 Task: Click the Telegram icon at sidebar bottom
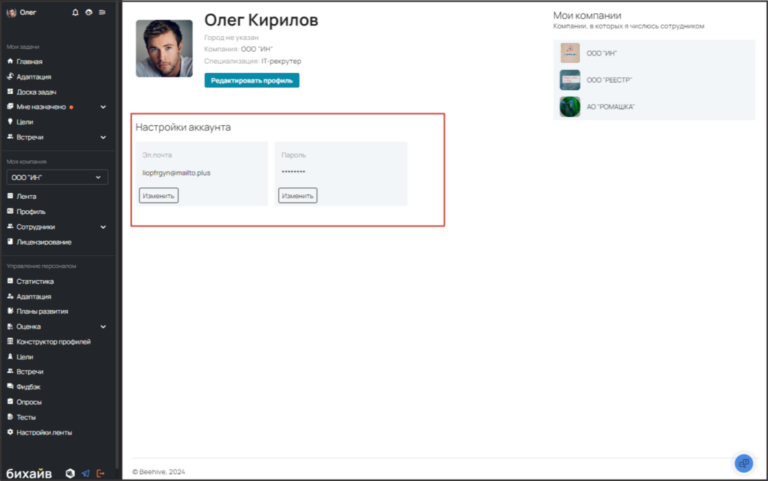click(x=85, y=472)
